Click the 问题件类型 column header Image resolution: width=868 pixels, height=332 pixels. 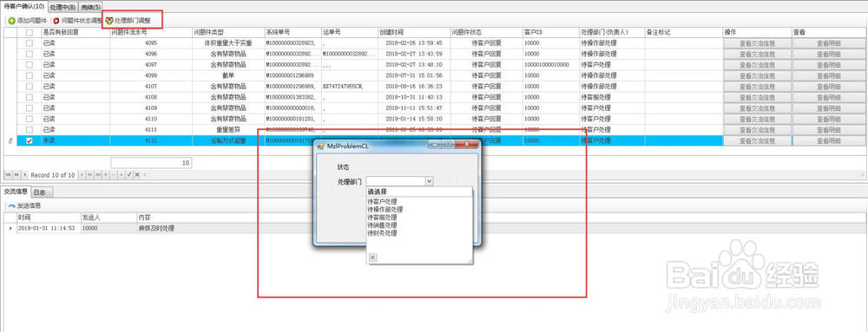pos(227,33)
